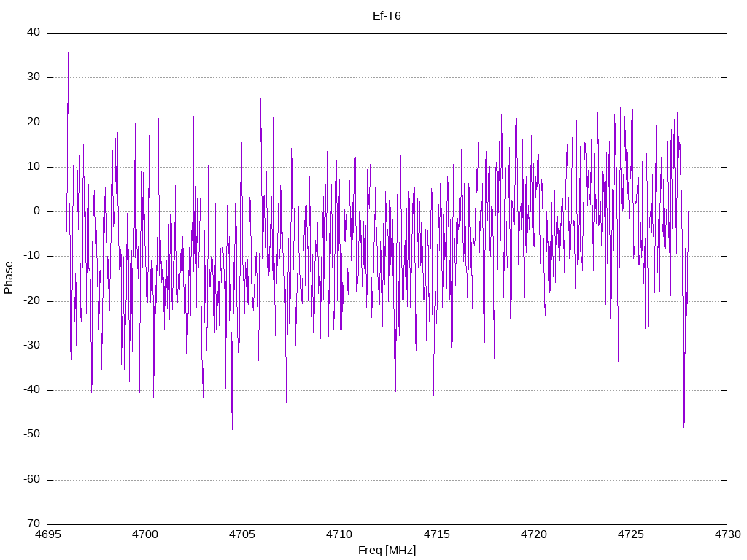Click x-axis tick label 4705
Viewport: 747px width, 560px height.
pyautogui.click(x=241, y=534)
